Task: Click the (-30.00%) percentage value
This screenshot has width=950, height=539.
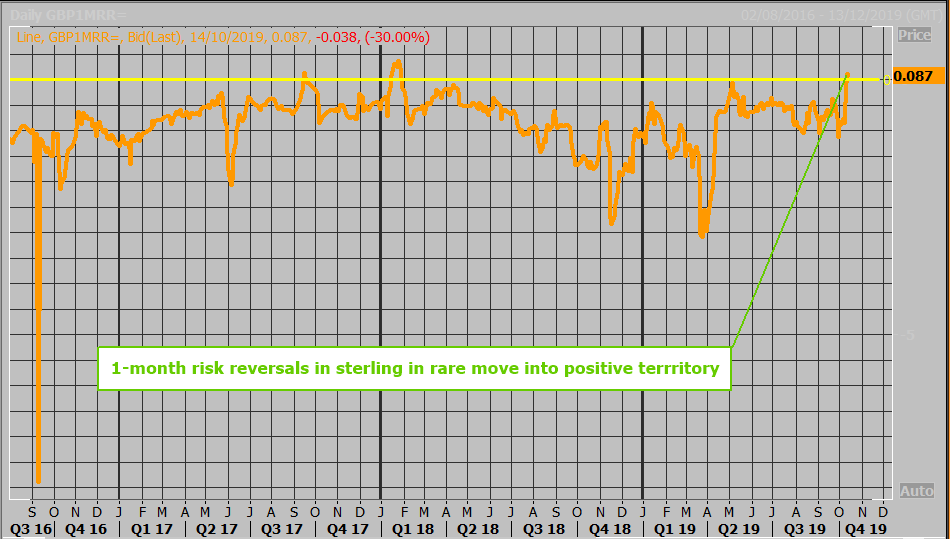Action: tap(397, 37)
